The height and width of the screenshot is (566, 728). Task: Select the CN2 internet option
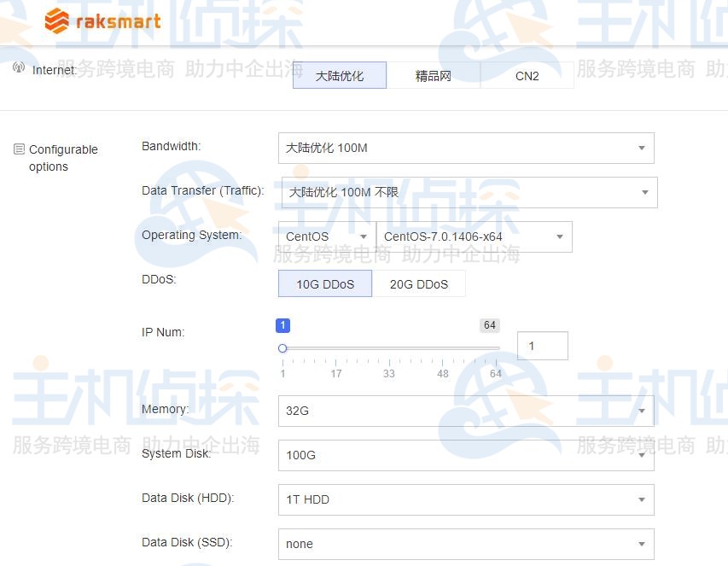coord(527,75)
